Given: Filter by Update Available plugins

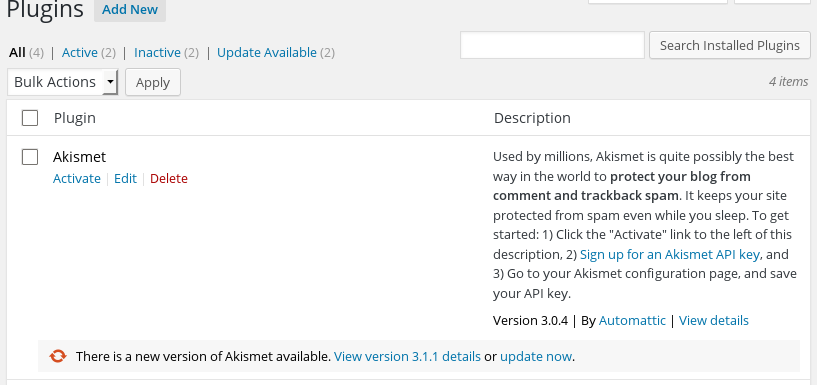Looking at the screenshot, I should pos(267,53).
